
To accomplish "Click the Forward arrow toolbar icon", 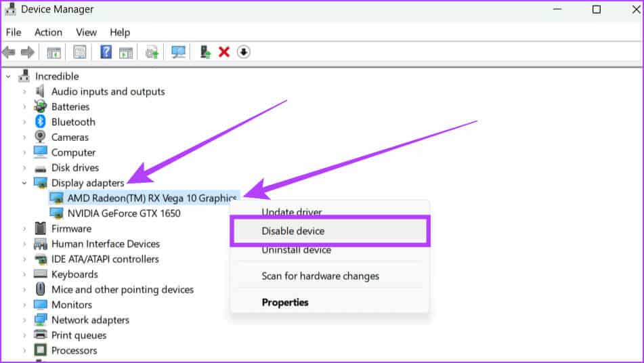I will click(x=27, y=52).
